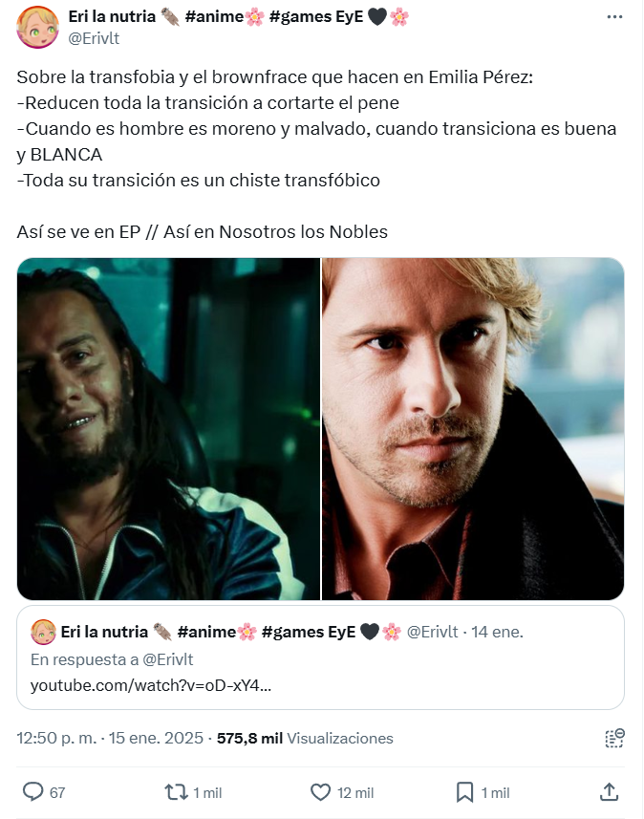The height and width of the screenshot is (819, 644).
Task: Bookmark the post with bookmark icon
Action: [464, 792]
